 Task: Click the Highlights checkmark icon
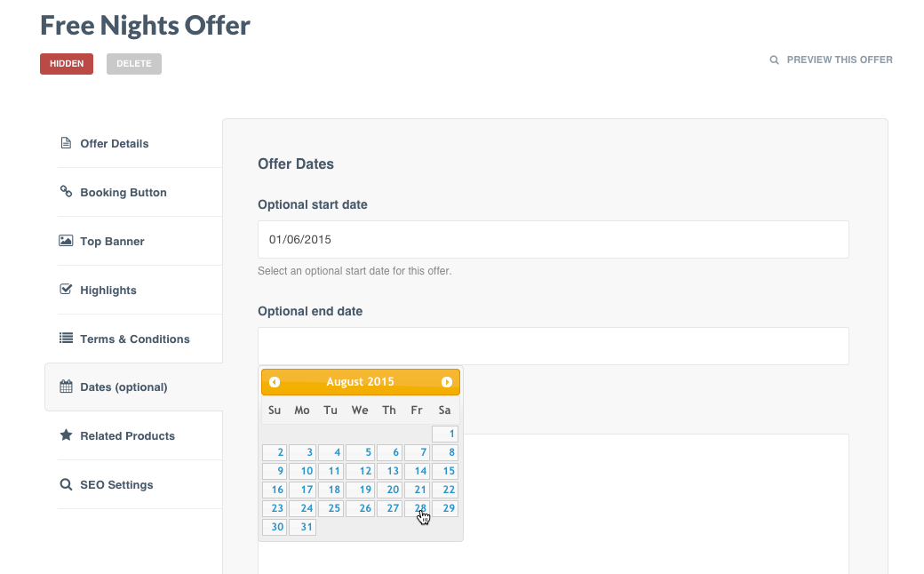pos(66,290)
